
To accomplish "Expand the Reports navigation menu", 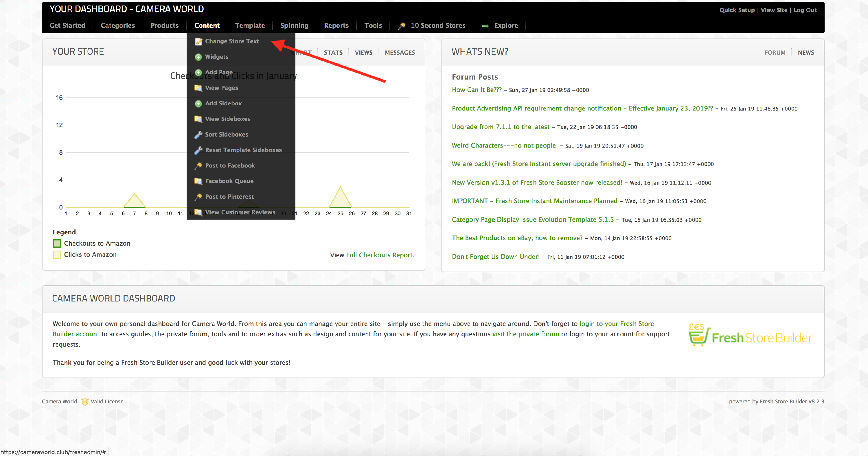I will [336, 26].
